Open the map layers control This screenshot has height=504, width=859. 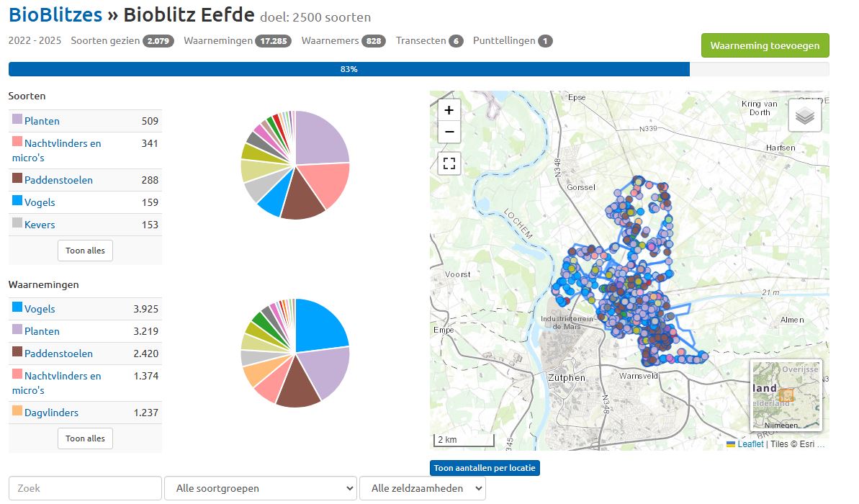tap(804, 115)
